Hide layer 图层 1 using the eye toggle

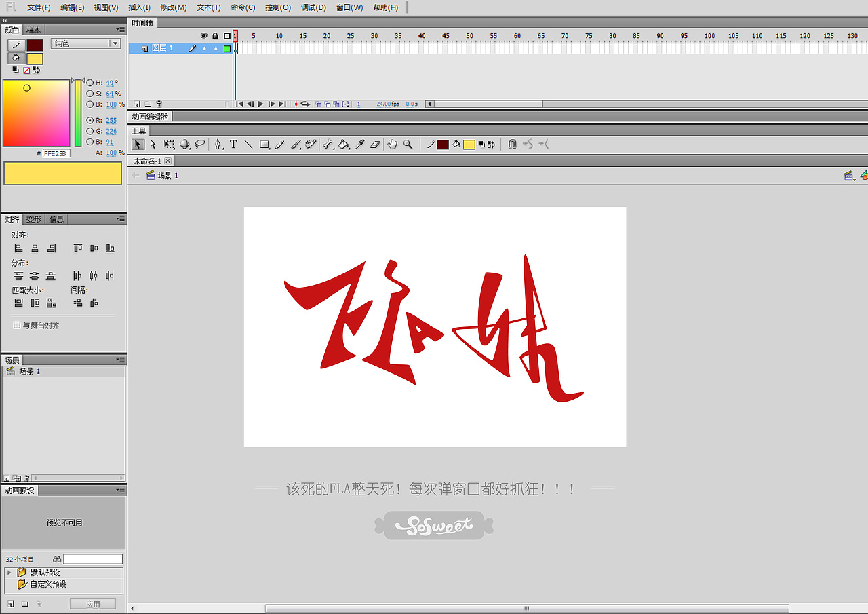[x=203, y=48]
